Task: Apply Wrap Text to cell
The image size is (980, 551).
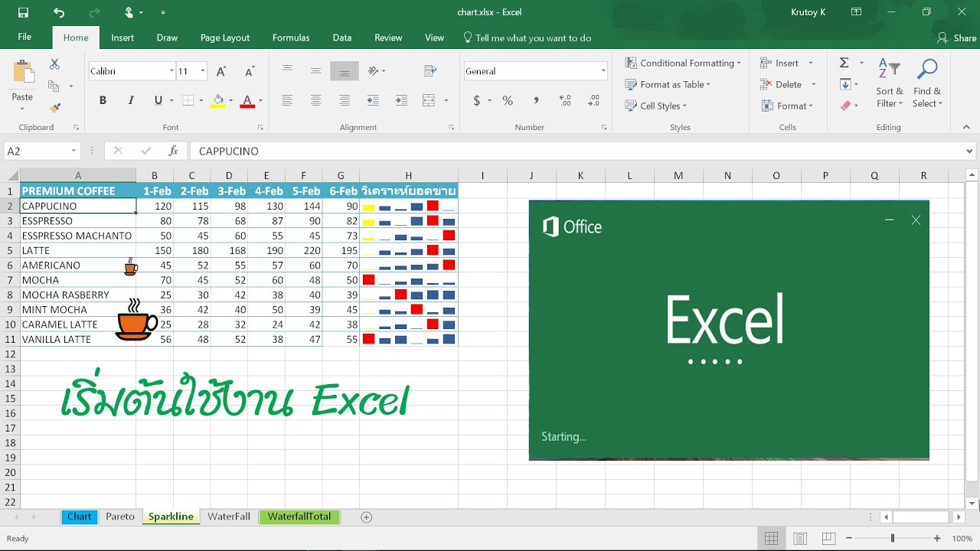Action: click(x=430, y=70)
